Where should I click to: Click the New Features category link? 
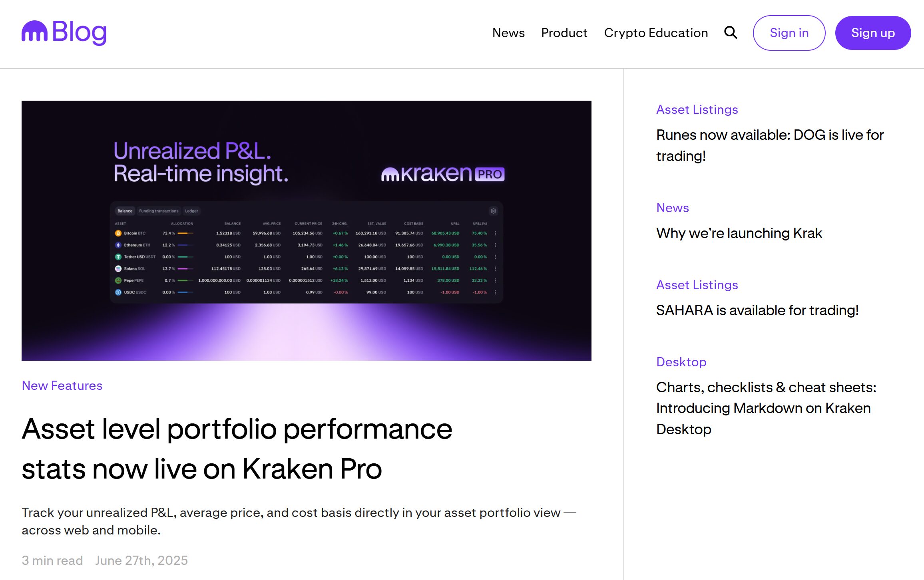pos(62,385)
